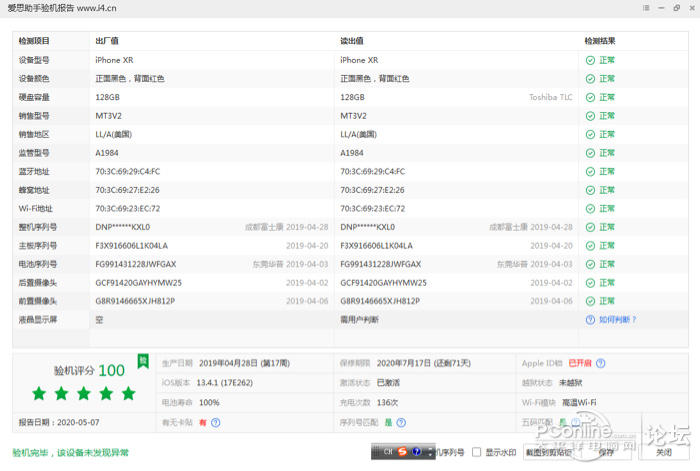Click 需用户判断 in the 液晶显示屏 row

click(x=359, y=320)
